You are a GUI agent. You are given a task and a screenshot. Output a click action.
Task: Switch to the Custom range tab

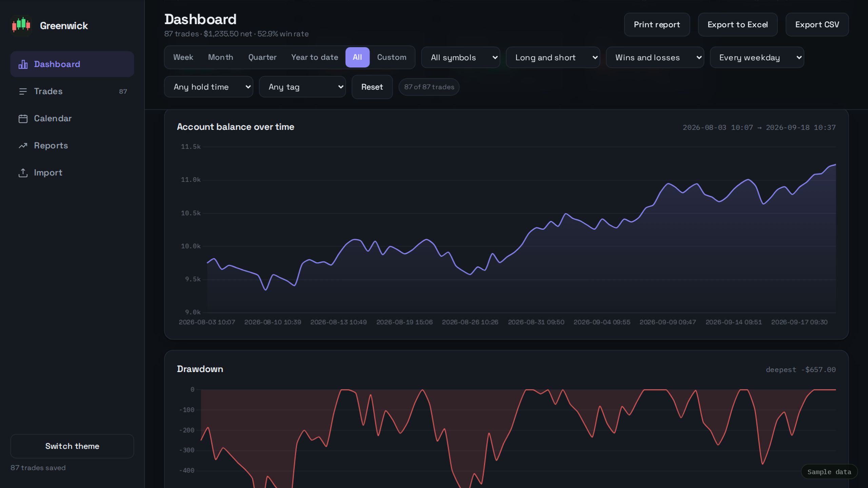pyautogui.click(x=392, y=57)
